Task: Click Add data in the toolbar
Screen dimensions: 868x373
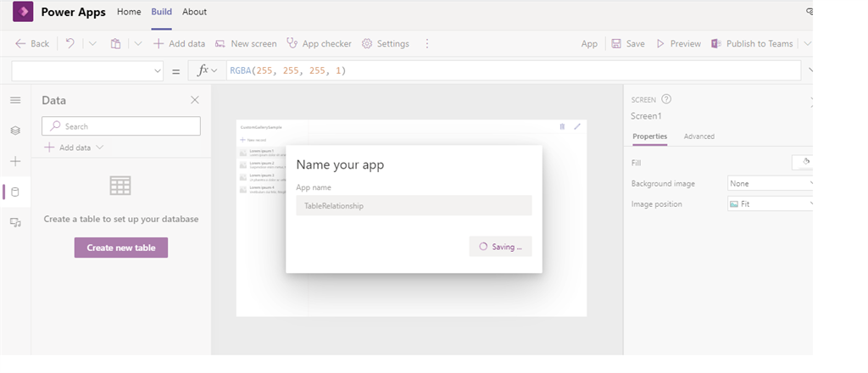Action: [179, 44]
